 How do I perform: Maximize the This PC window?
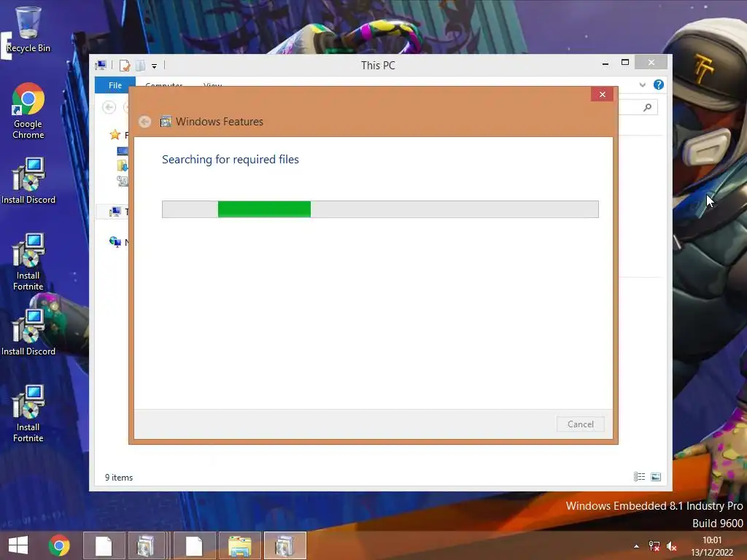click(625, 63)
